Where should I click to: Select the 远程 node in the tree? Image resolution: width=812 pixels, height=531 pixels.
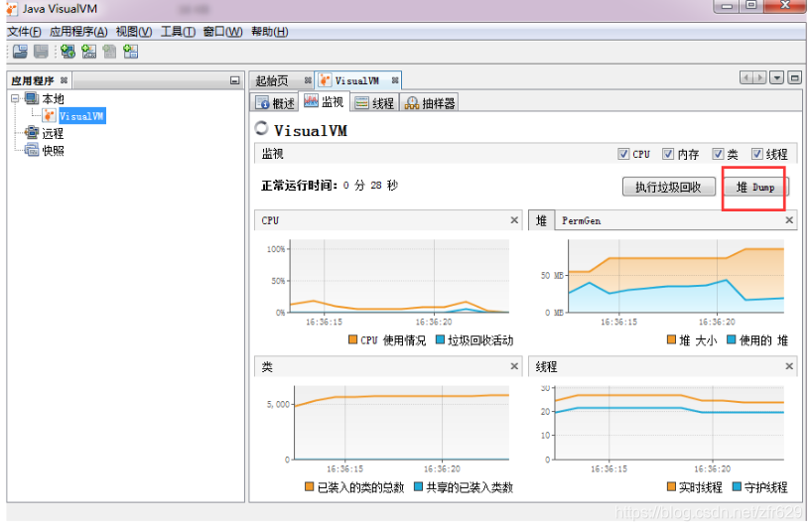pyautogui.click(x=53, y=134)
